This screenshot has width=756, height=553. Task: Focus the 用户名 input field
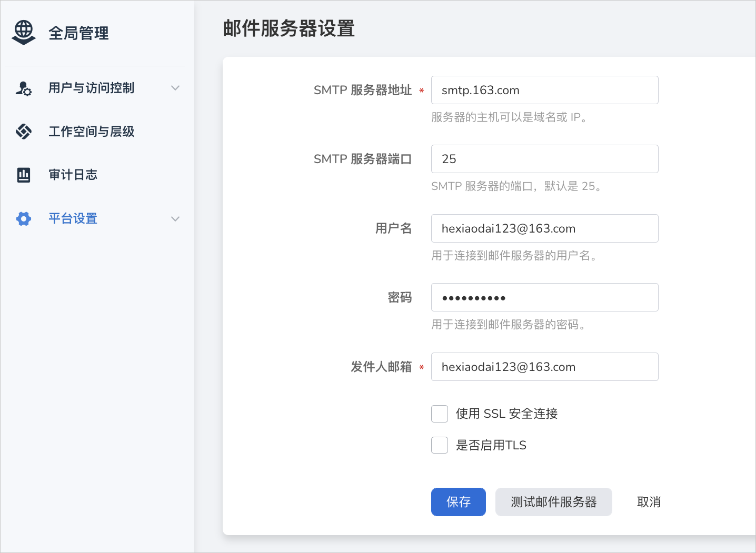(x=545, y=228)
